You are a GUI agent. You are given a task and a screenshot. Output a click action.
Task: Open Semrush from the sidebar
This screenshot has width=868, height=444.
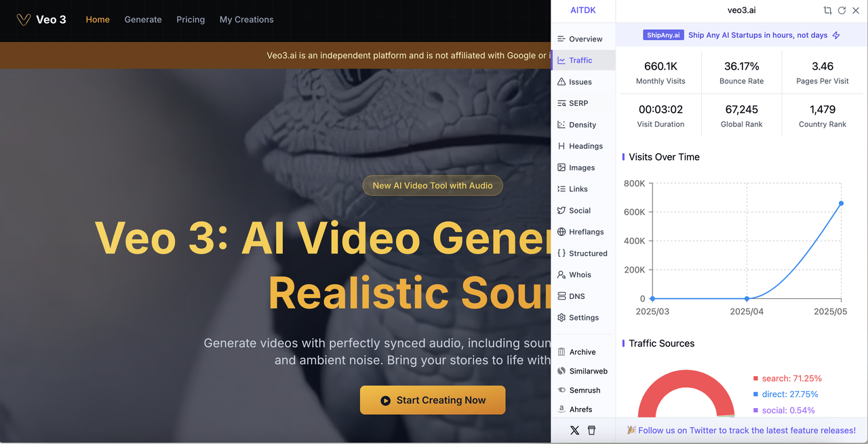(x=580, y=390)
